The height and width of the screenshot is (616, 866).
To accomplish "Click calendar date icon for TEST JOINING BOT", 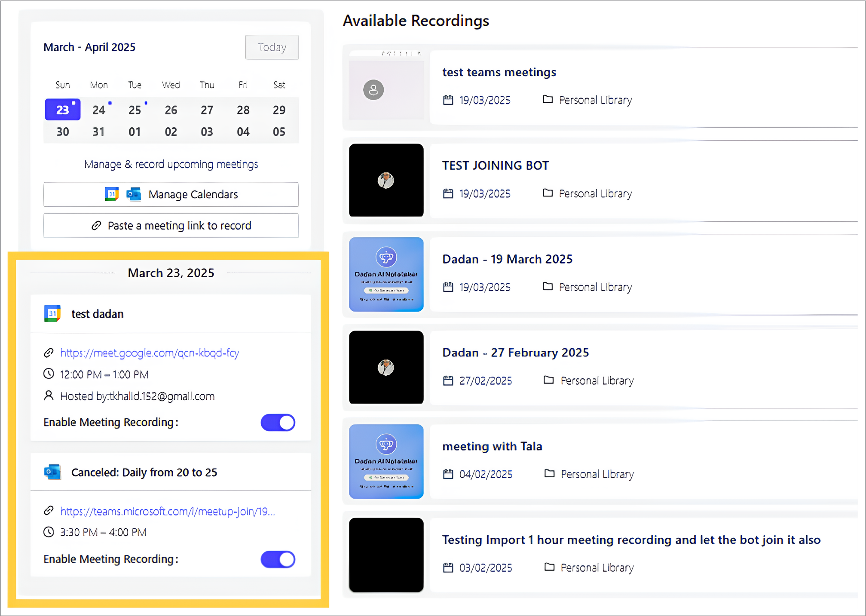I will pyautogui.click(x=448, y=193).
